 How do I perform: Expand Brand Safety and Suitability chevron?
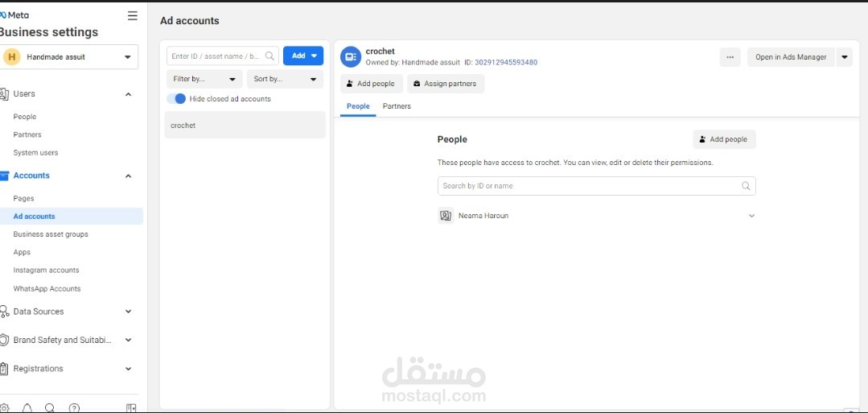[128, 340]
